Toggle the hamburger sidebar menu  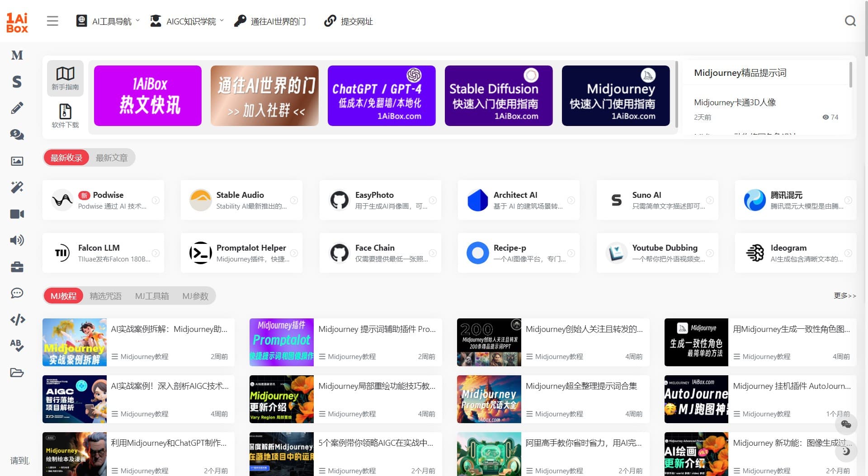pyautogui.click(x=52, y=21)
